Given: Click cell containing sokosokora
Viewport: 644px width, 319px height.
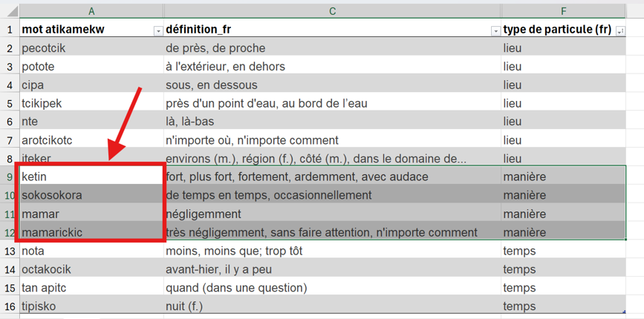Looking at the screenshot, I should click(x=91, y=195).
